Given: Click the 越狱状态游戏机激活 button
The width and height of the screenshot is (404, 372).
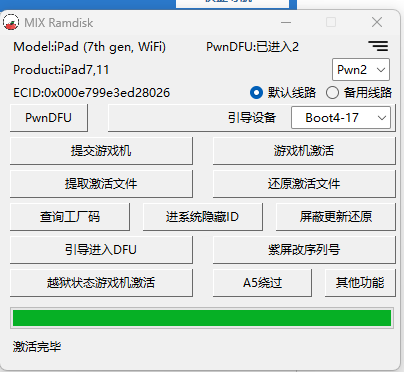Looking at the screenshot, I should (x=101, y=283).
